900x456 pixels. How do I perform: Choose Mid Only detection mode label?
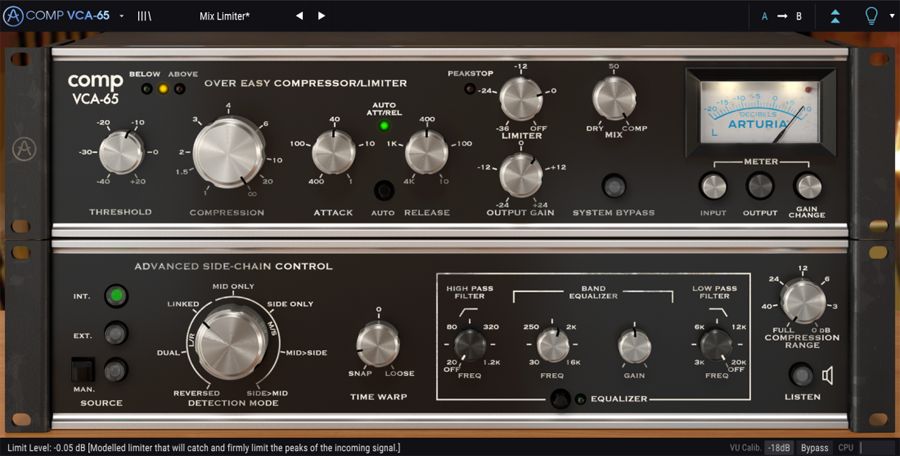[x=233, y=286]
